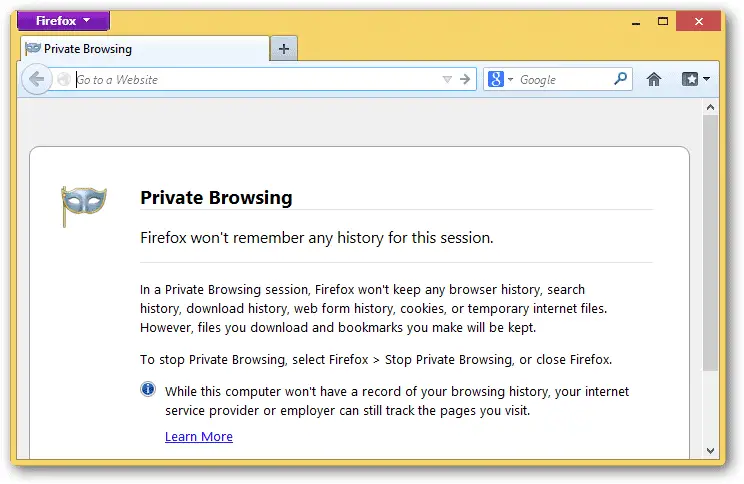Click the private browsing mask icon on page
744x484 pixels.
84,205
